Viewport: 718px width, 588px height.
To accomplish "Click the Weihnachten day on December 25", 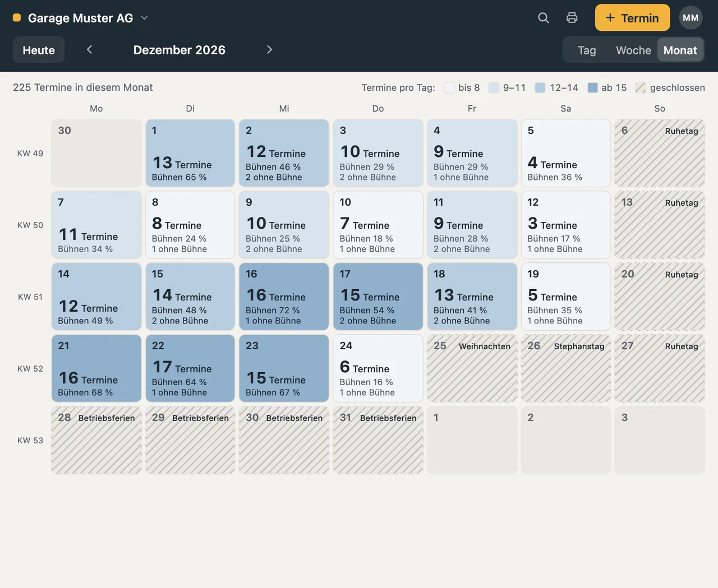I will (x=472, y=368).
